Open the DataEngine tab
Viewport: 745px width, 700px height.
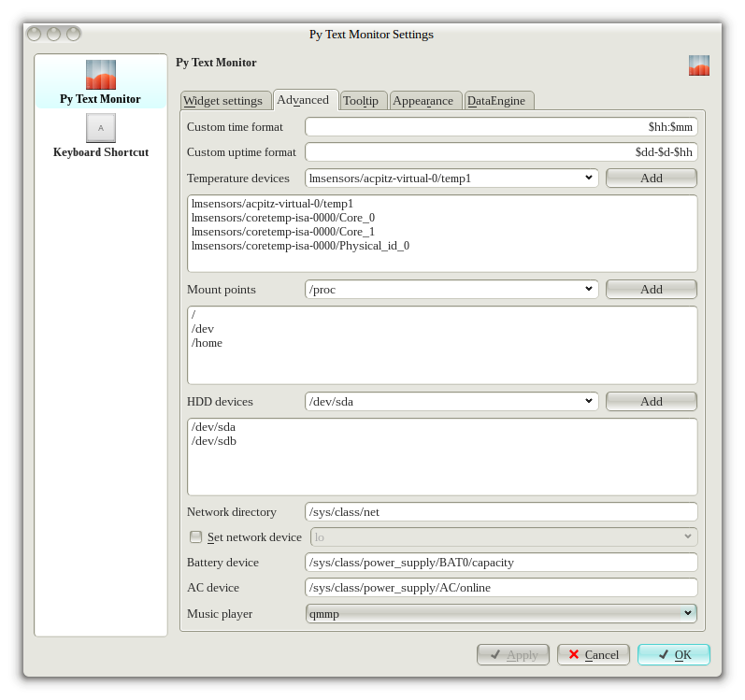point(495,101)
